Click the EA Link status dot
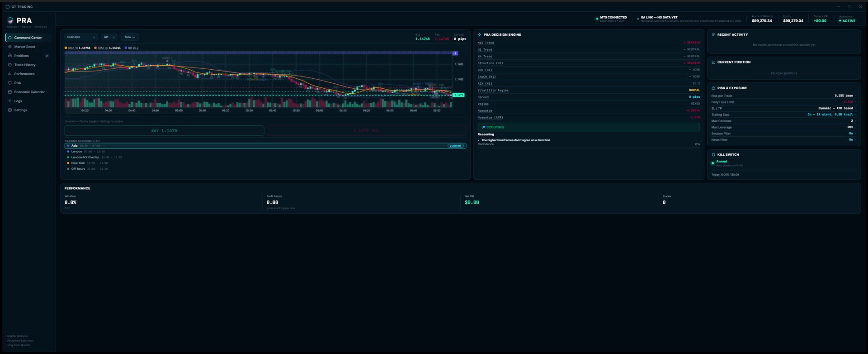The image size is (868, 354). (x=638, y=19)
